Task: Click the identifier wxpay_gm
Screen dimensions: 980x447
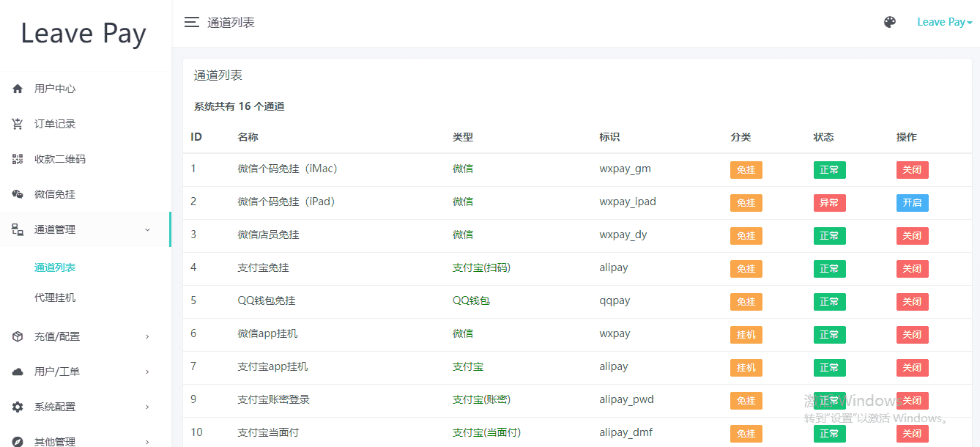Action: coord(625,169)
